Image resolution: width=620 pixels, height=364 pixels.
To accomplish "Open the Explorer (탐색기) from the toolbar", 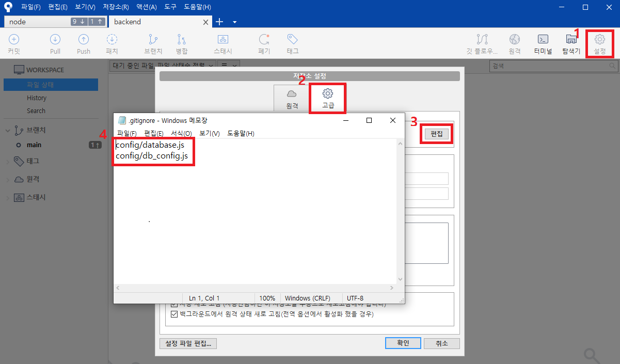I will (571, 40).
